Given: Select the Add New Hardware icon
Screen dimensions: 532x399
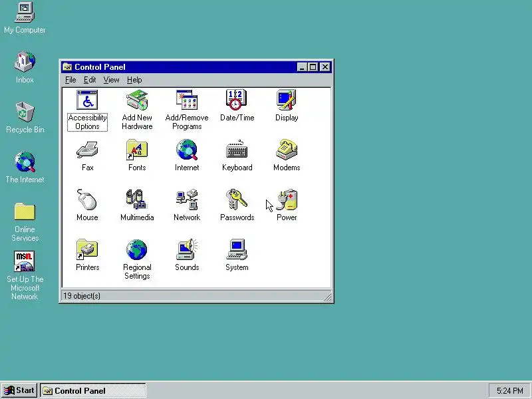Looking at the screenshot, I should pyautogui.click(x=137, y=100).
